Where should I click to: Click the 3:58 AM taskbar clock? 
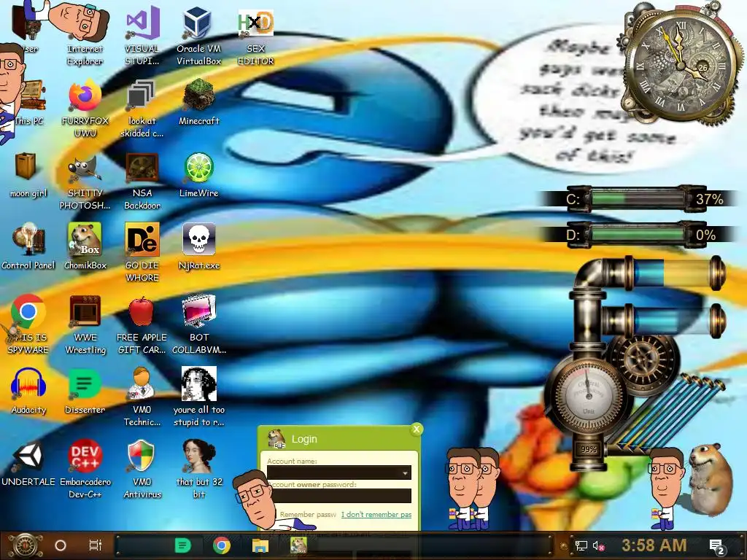pos(654,545)
